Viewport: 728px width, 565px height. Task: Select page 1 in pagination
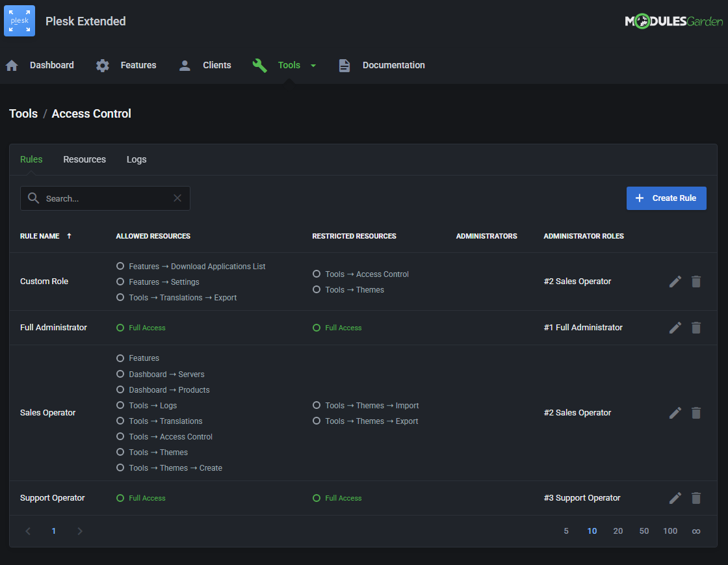coord(54,531)
